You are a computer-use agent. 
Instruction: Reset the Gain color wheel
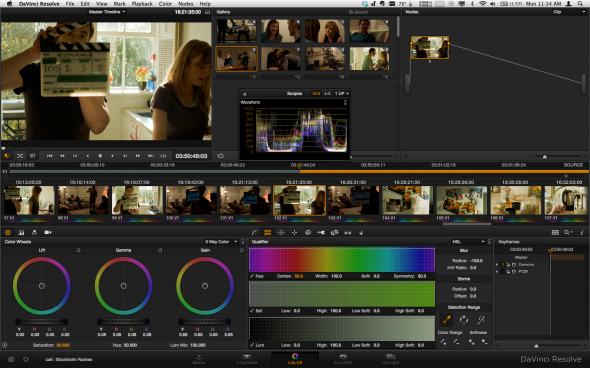pos(242,250)
